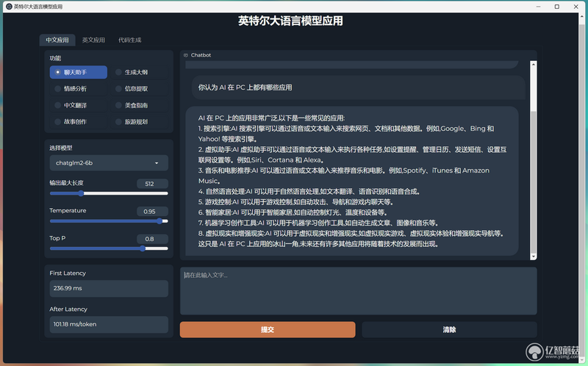
Task: Click the app icon in the title bar
Action: [9, 7]
